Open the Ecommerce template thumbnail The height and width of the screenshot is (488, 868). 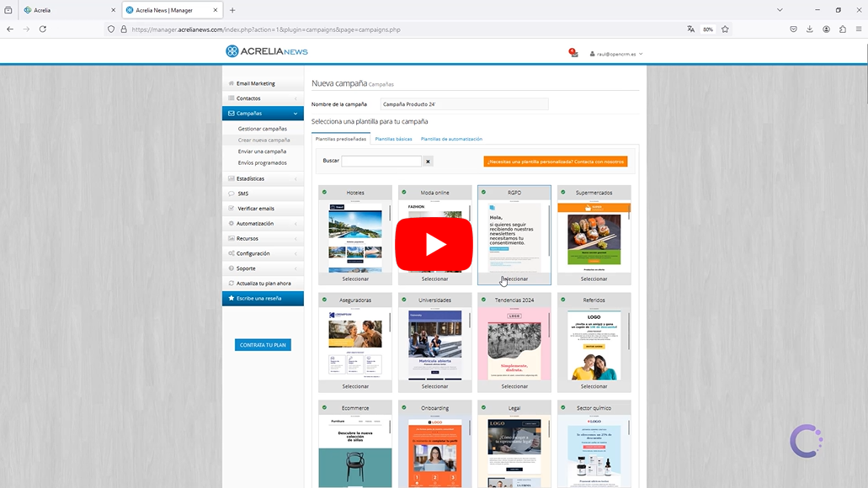[x=355, y=451]
